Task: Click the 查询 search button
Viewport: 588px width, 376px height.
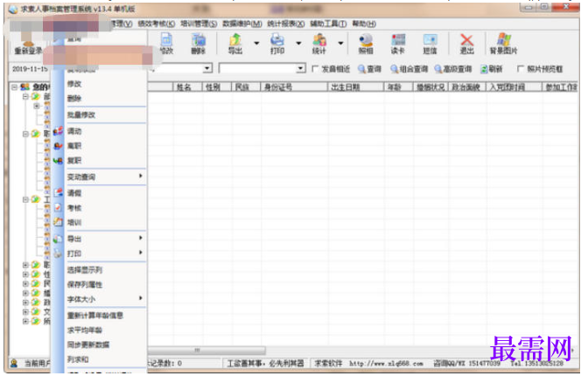Action: tap(369, 68)
